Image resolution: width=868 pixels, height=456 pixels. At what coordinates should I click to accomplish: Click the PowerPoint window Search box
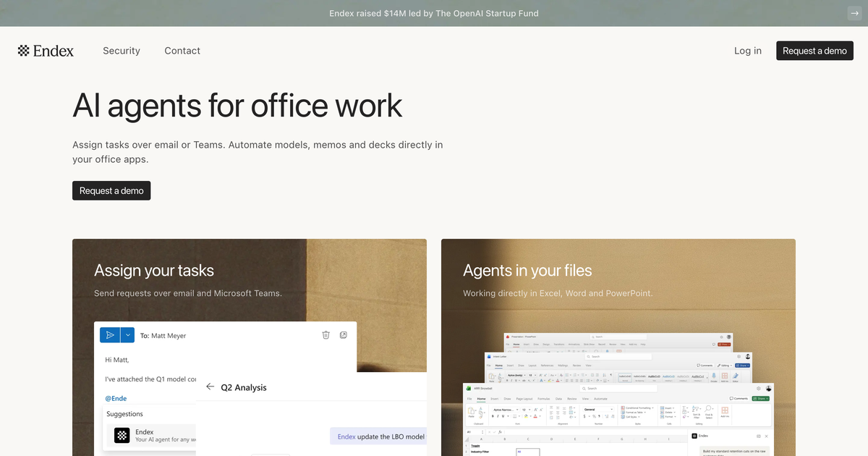[x=618, y=337]
